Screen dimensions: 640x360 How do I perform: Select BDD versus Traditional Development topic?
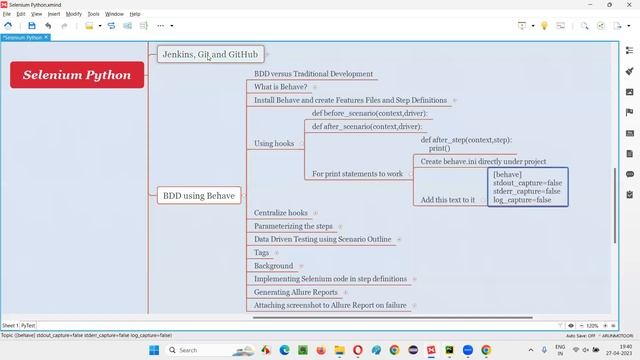pos(313,74)
